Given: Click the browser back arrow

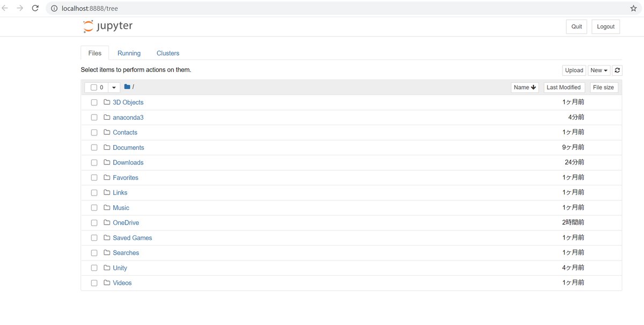Looking at the screenshot, I should tap(5, 8).
